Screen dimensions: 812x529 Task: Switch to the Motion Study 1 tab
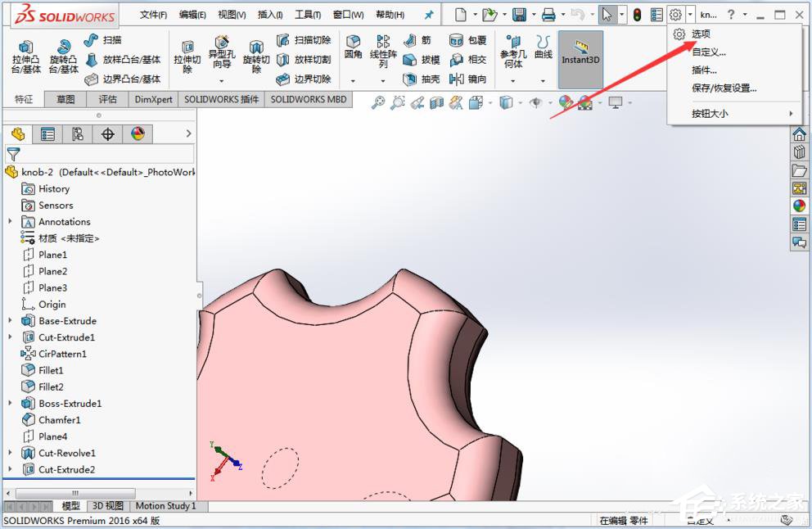165,506
